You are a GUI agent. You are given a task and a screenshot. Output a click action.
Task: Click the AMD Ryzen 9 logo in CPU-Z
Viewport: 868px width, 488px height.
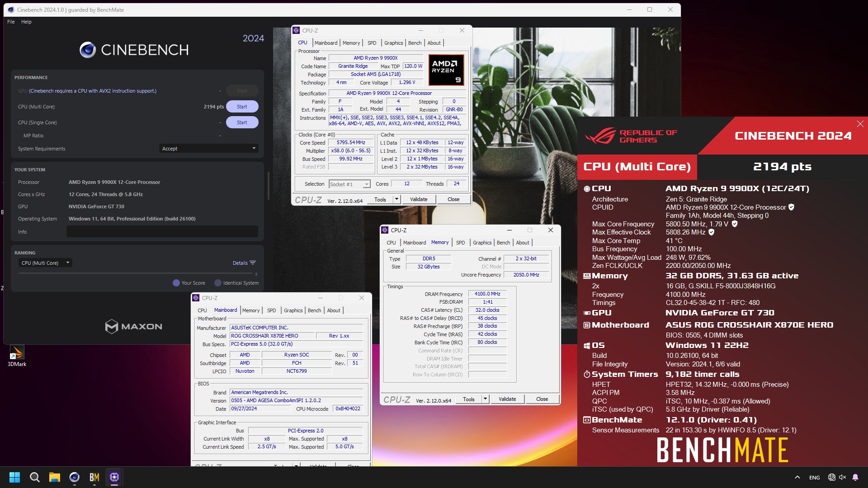pos(446,70)
